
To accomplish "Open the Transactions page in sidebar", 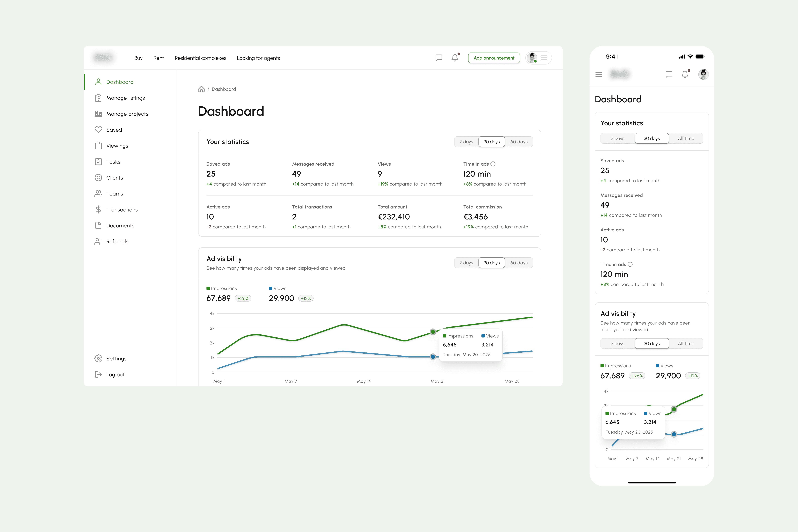I will coord(122,210).
